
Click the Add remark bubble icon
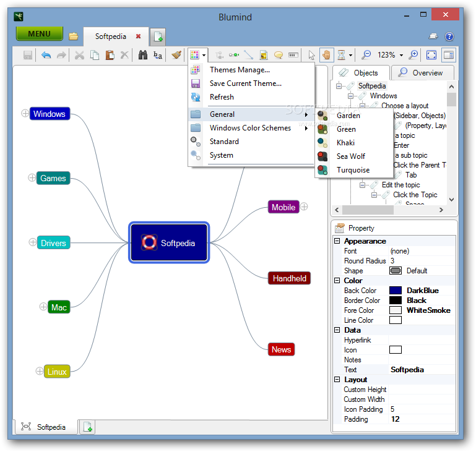click(279, 55)
